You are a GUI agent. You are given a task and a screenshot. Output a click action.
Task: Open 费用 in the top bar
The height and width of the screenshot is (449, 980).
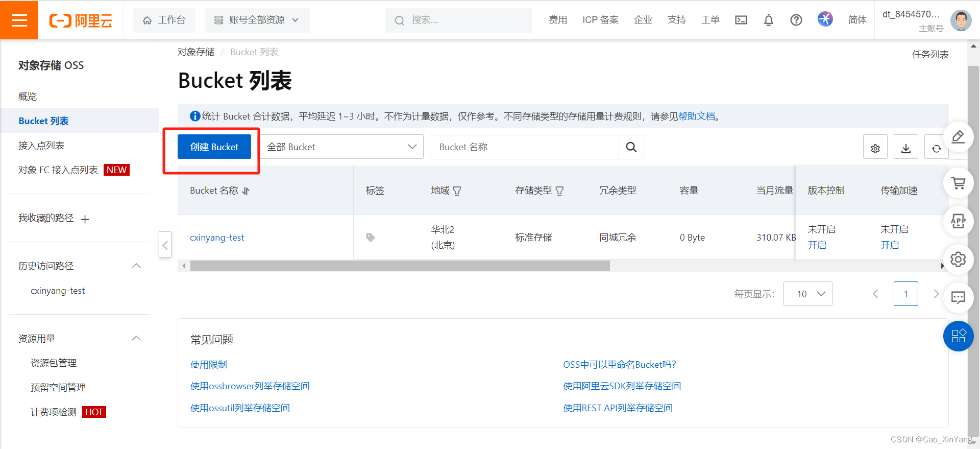[558, 20]
